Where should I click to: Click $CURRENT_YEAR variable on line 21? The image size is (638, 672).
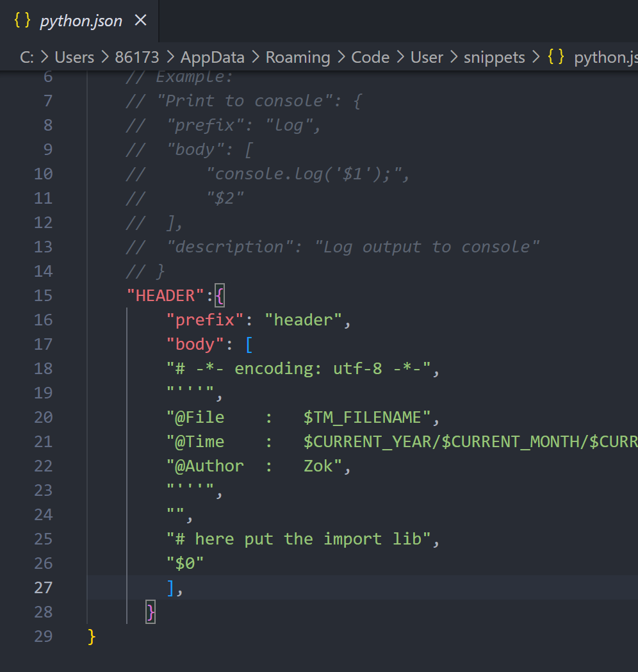pyautogui.click(x=367, y=442)
